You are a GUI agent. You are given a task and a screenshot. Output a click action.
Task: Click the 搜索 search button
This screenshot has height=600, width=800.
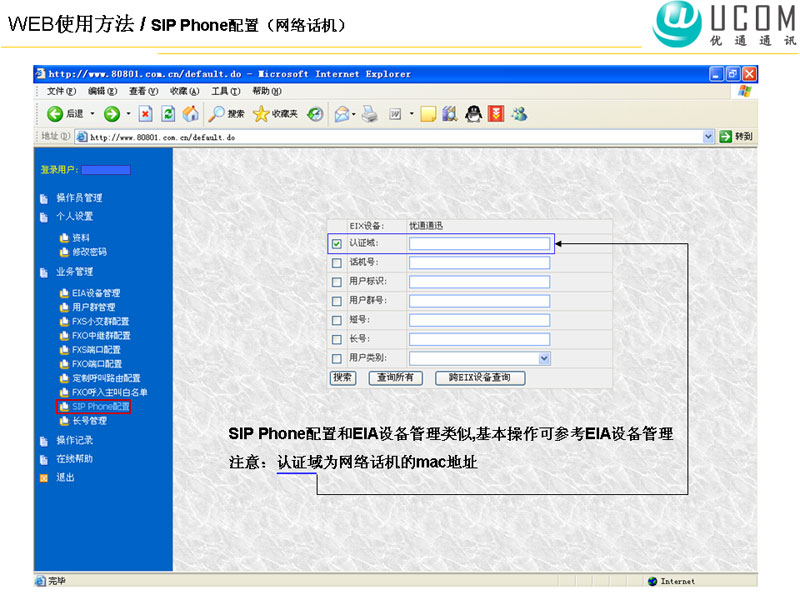click(342, 378)
